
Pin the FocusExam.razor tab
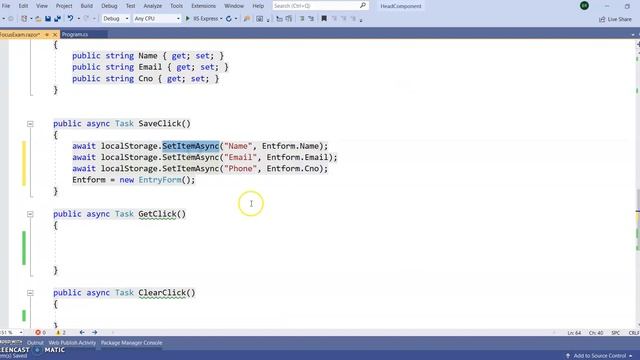47,35
